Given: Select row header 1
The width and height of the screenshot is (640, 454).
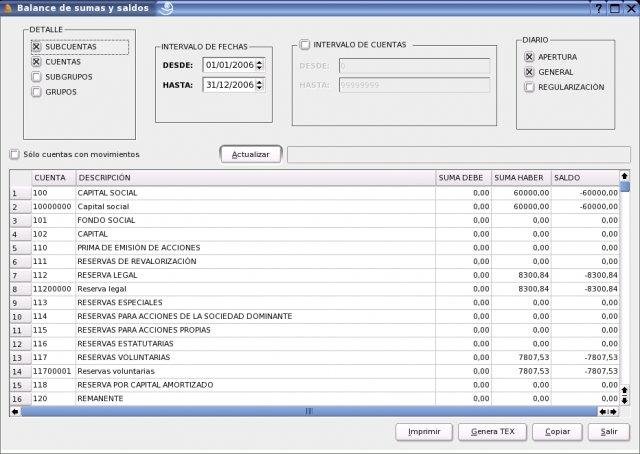Looking at the screenshot, I should point(20,193).
